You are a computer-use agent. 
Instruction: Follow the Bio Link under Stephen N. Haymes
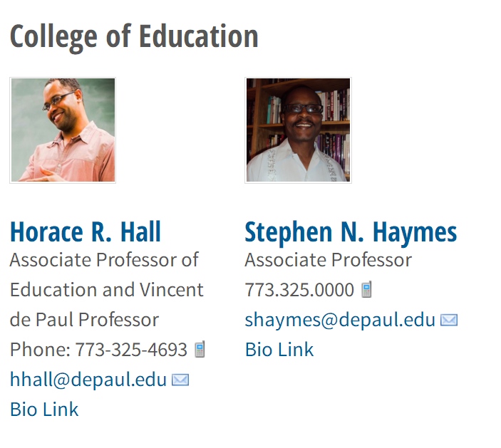(279, 350)
